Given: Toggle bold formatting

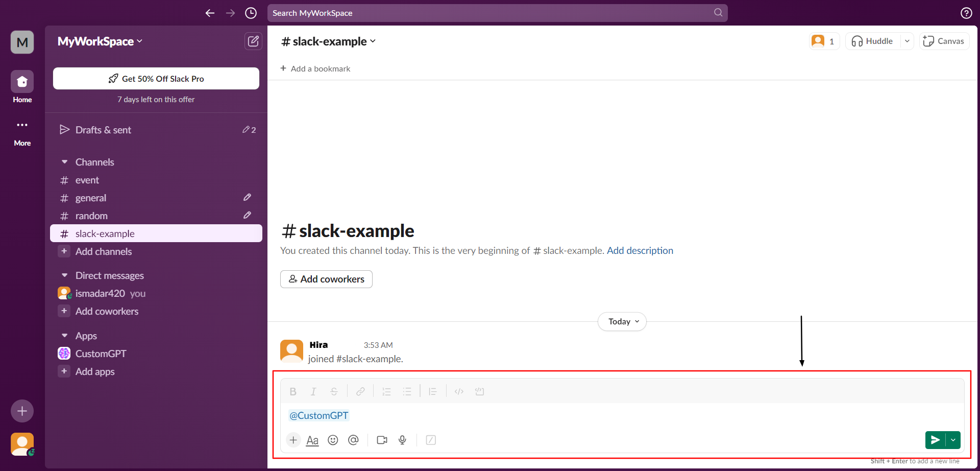Looking at the screenshot, I should (293, 391).
